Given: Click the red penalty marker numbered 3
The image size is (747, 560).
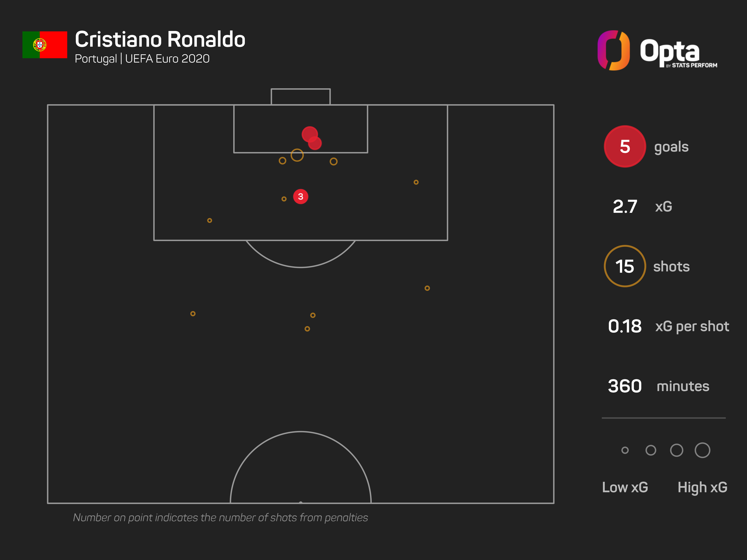Looking at the screenshot, I should coord(300,196).
